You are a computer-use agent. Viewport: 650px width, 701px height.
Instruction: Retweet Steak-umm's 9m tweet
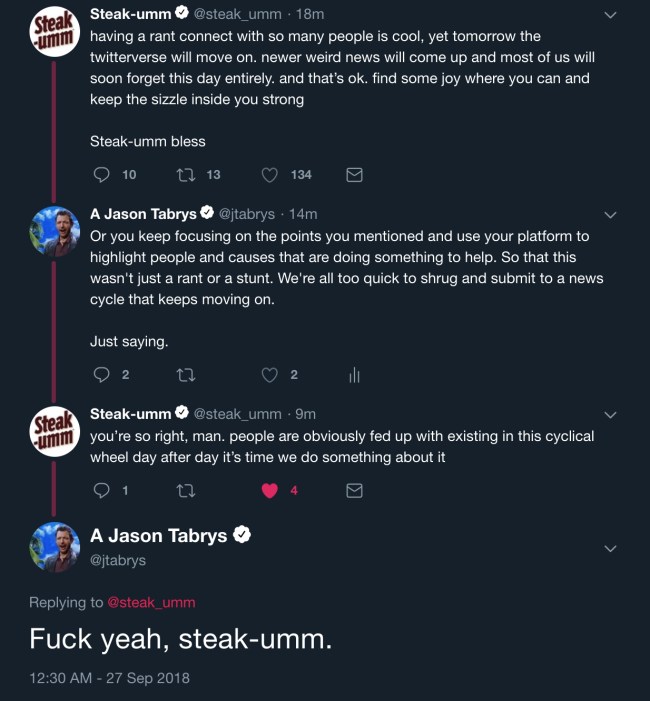pyautogui.click(x=185, y=491)
